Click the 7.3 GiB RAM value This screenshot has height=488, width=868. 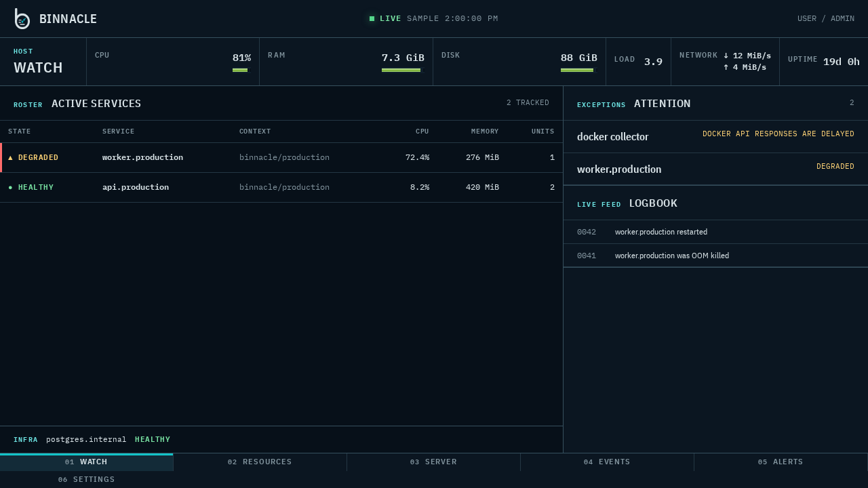pyautogui.click(x=403, y=58)
